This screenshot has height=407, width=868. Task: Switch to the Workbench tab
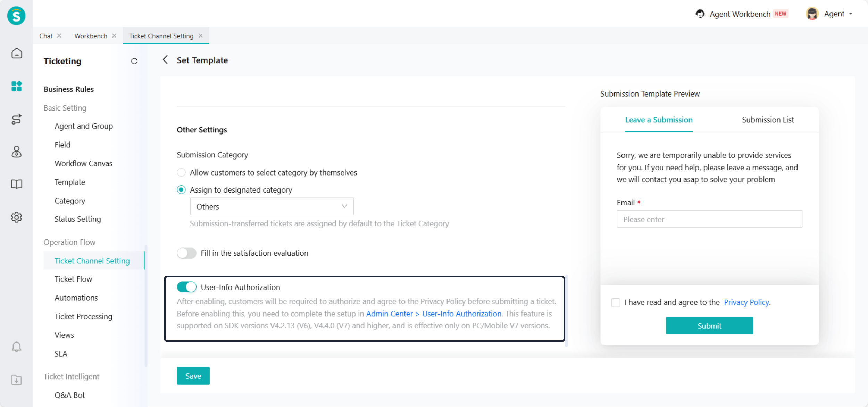point(91,36)
